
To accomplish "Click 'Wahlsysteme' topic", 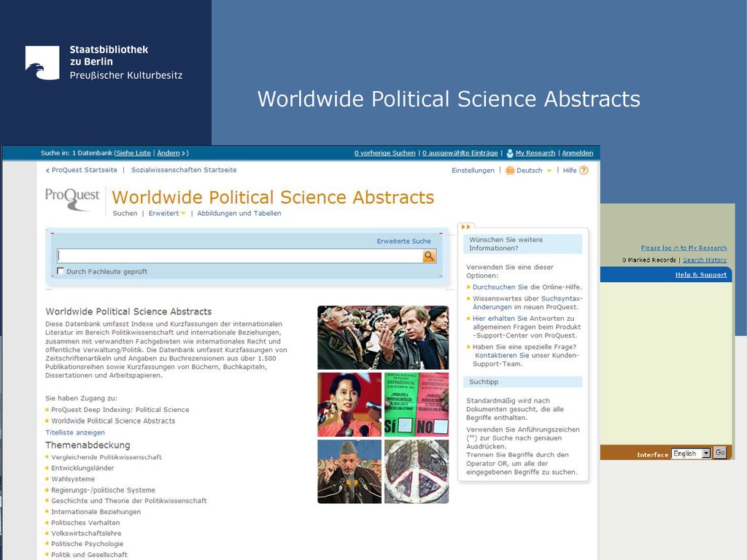I will [x=73, y=479].
